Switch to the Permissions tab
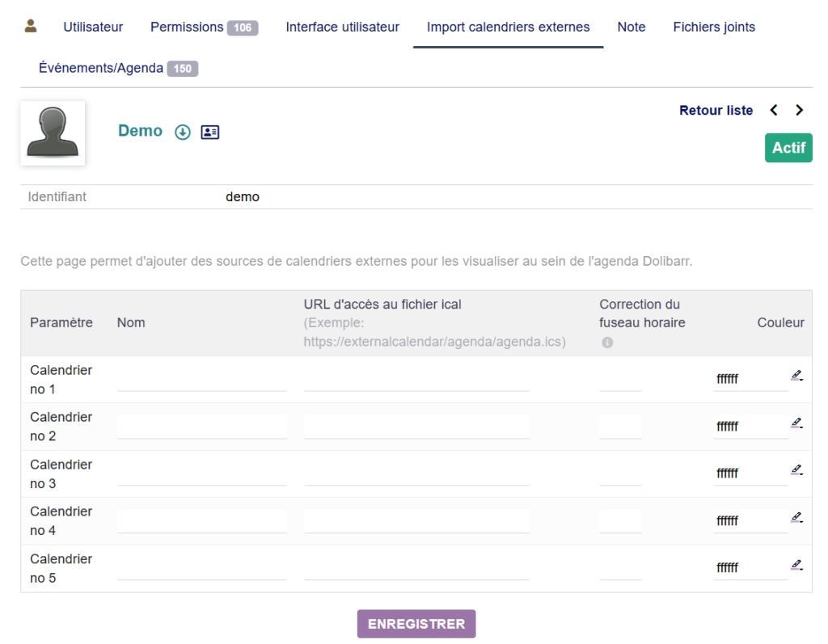The image size is (828, 644). click(187, 27)
